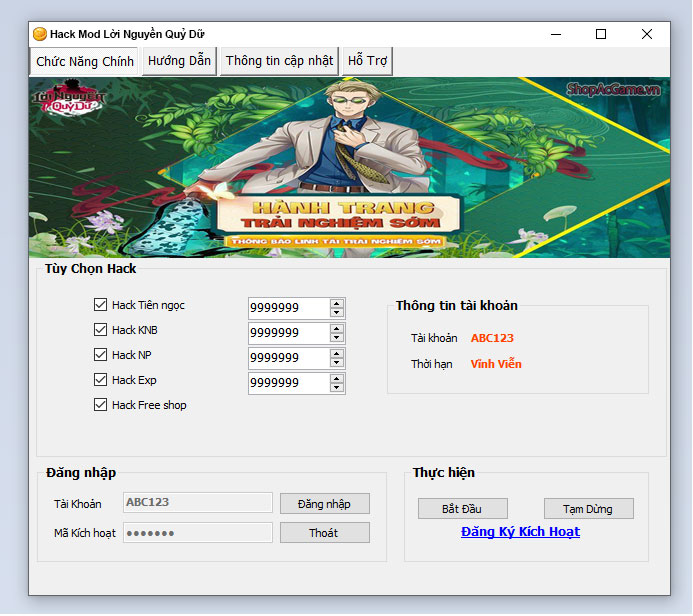Click the Tài Khoản input field
693x616 pixels.
(198, 503)
